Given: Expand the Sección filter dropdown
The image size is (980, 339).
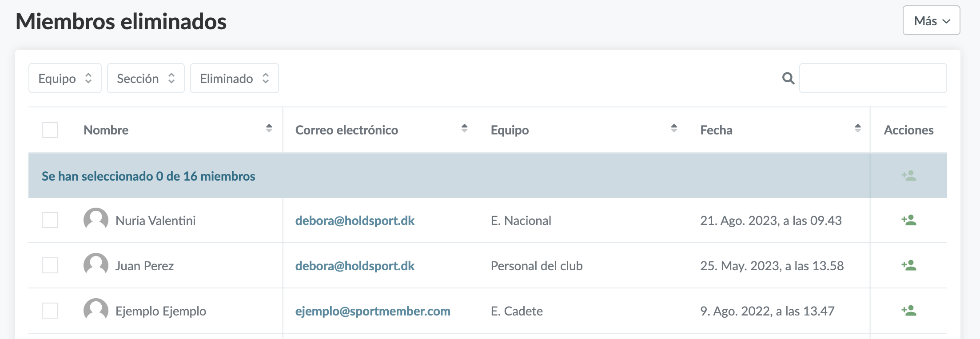Looking at the screenshot, I should click(x=146, y=79).
